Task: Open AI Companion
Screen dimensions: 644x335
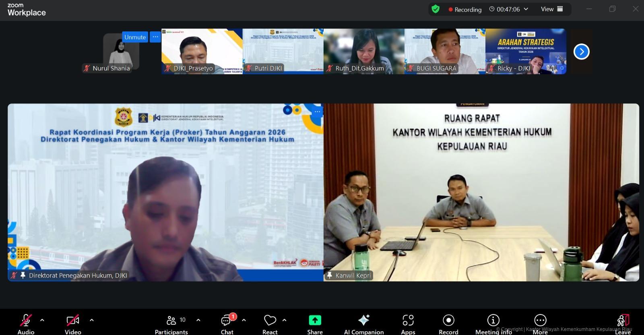Action: (x=363, y=321)
